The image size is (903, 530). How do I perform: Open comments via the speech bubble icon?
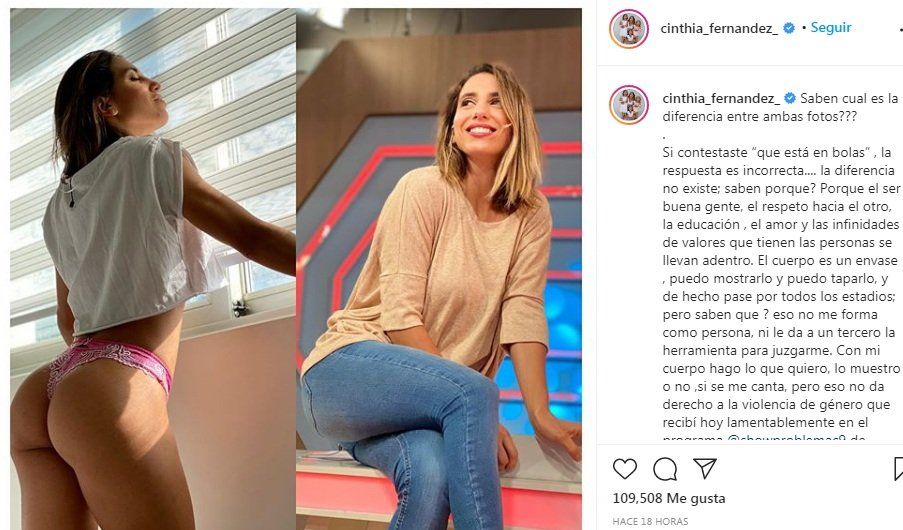pos(665,469)
